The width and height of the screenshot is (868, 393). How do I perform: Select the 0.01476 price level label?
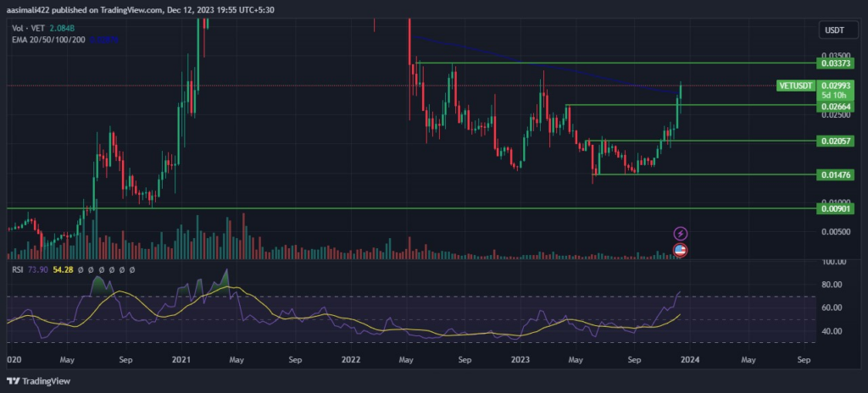pos(836,175)
